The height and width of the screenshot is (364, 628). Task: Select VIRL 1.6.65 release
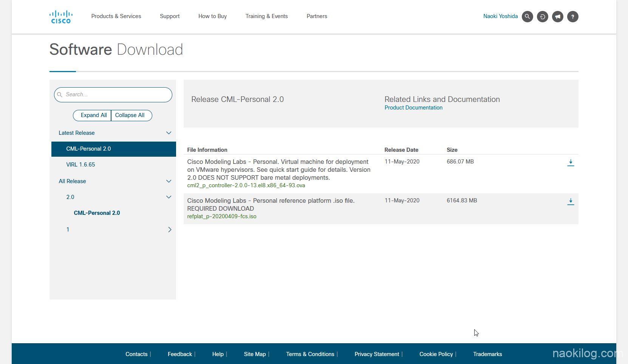(x=80, y=165)
